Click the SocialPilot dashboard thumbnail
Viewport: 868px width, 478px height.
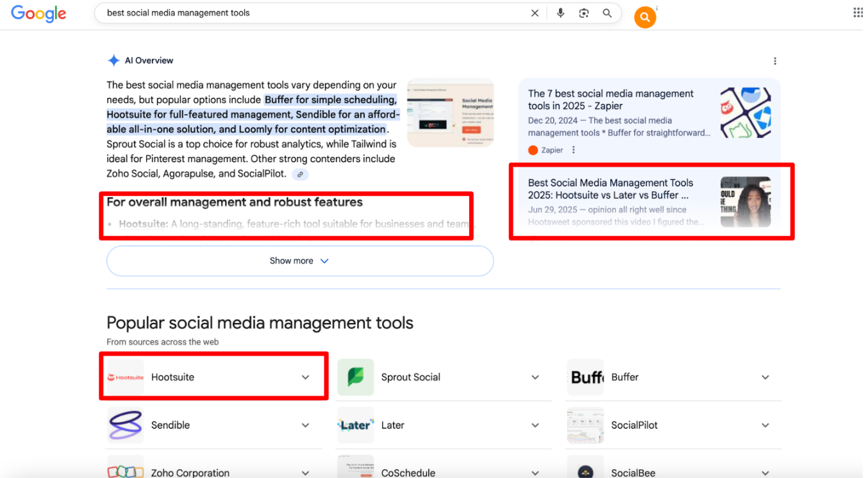586,425
